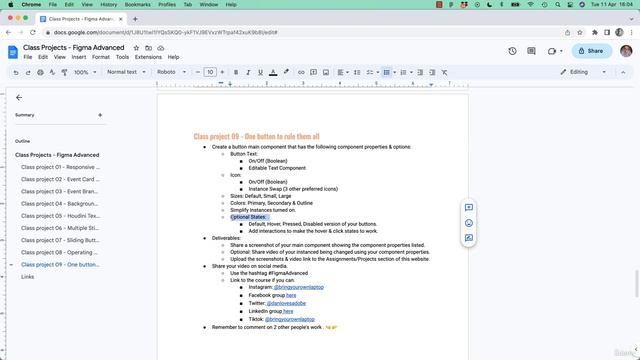This screenshot has width=640, height=360.
Task: Add summary with plus icon
Action: point(100,115)
